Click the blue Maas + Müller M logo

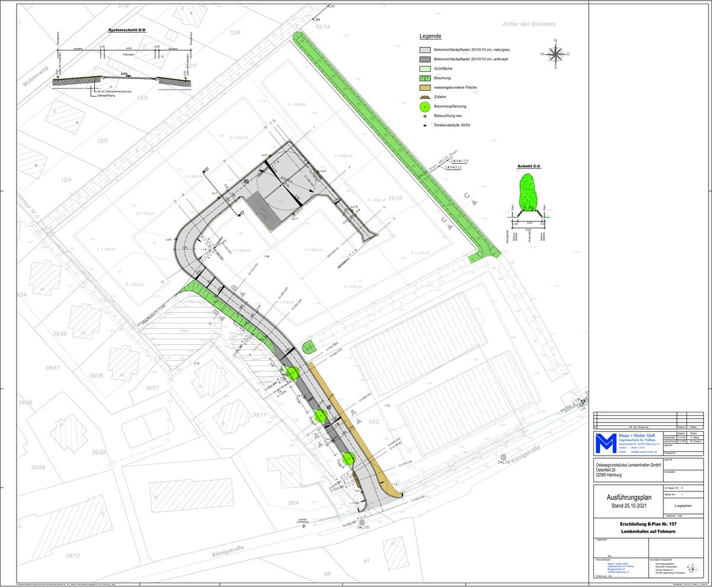(x=606, y=444)
